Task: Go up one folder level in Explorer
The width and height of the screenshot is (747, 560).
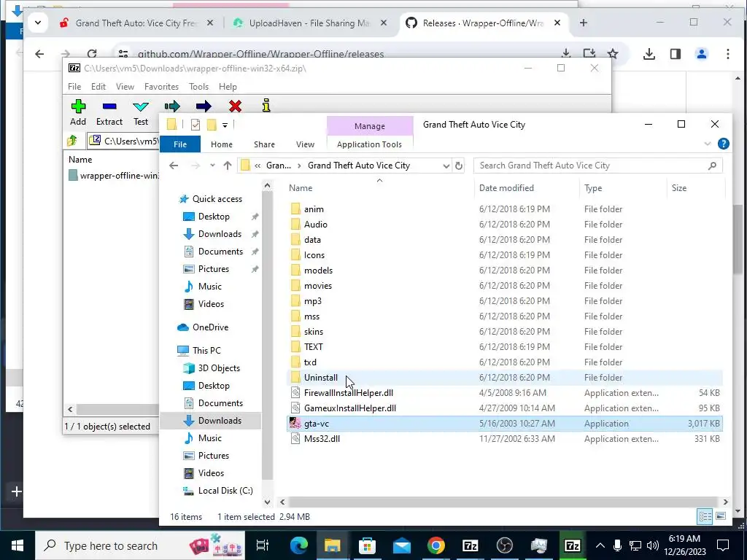Action: click(228, 166)
